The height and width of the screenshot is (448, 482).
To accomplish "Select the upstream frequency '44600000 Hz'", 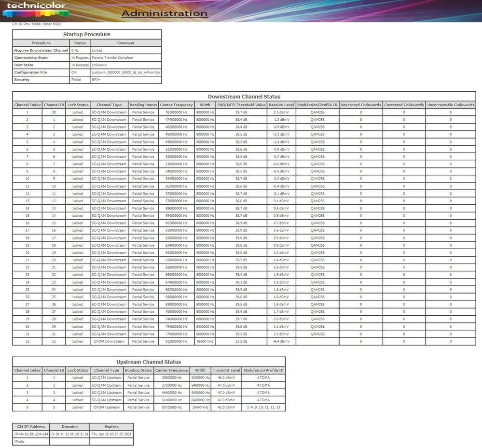I will click(x=172, y=392).
